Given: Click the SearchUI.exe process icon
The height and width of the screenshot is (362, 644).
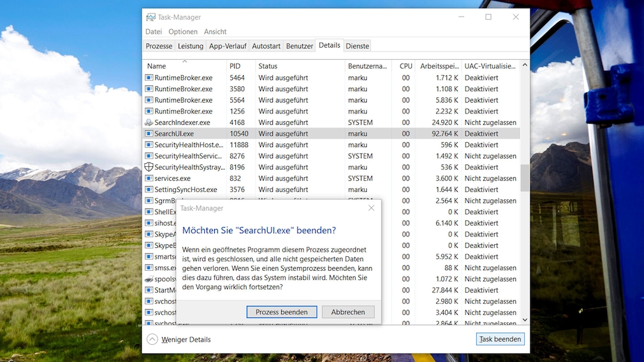Looking at the screenshot, I should pyautogui.click(x=149, y=134).
